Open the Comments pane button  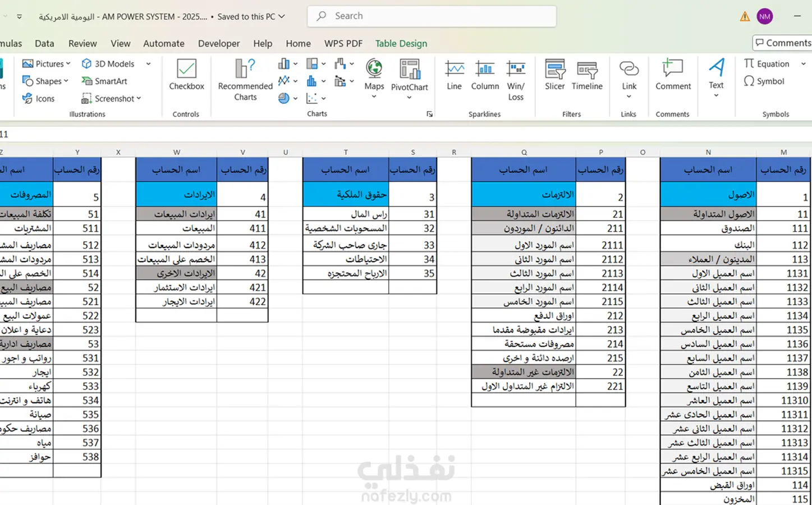pyautogui.click(x=783, y=43)
